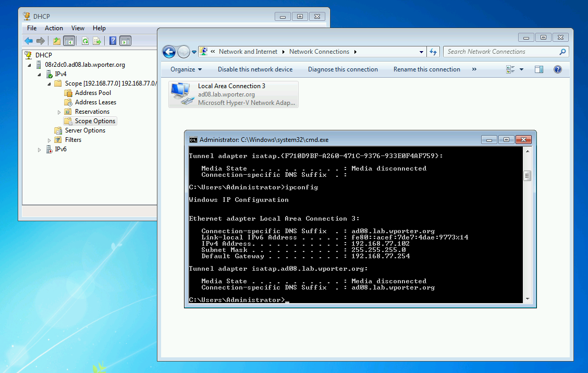Click the 08r2dc0 server icon in tree
Screen dimensions: 588x373
38,65
